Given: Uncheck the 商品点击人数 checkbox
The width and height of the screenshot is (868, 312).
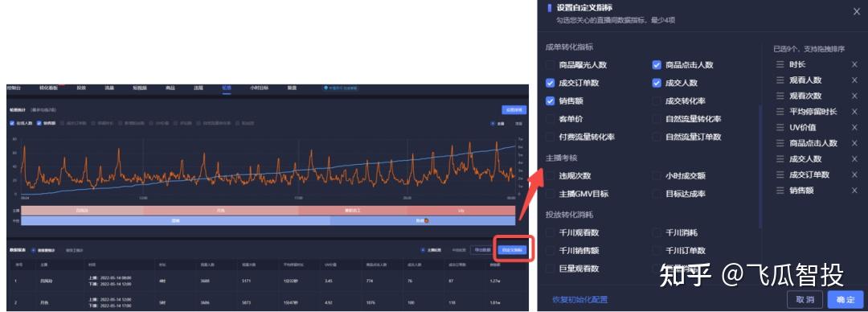Looking at the screenshot, I should click(657, 65).
